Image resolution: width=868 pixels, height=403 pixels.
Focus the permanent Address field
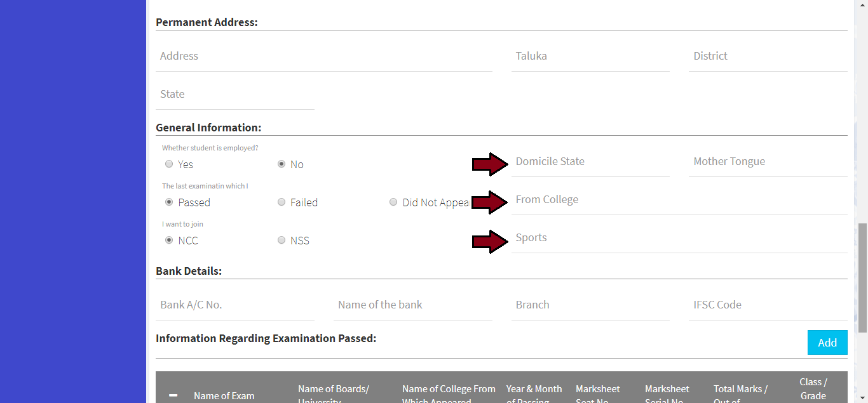pos(323,56)
